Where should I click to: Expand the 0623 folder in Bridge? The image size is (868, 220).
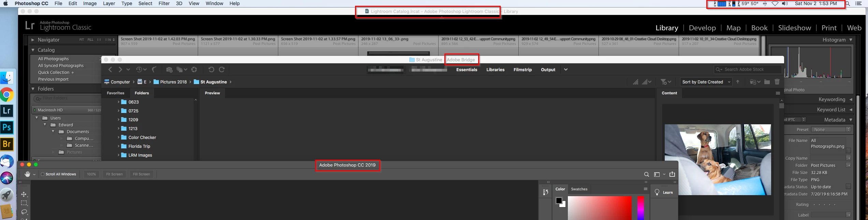click(118, 102)
